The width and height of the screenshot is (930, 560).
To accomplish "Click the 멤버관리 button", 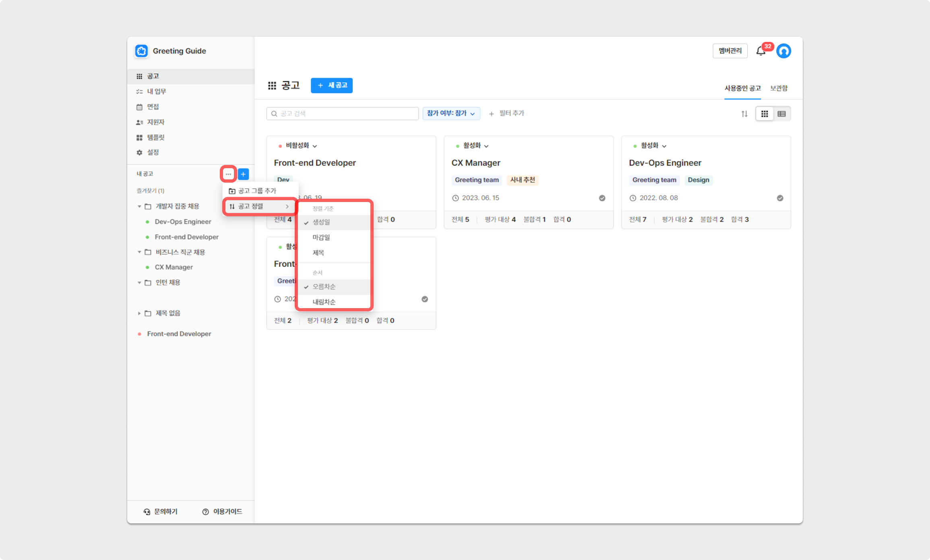I will (x=730, y=51).
